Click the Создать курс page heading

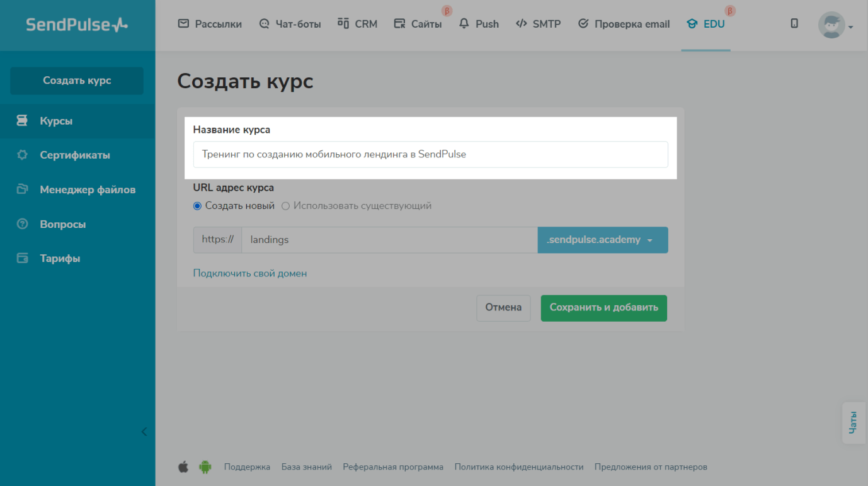click(x=245, y=81)
